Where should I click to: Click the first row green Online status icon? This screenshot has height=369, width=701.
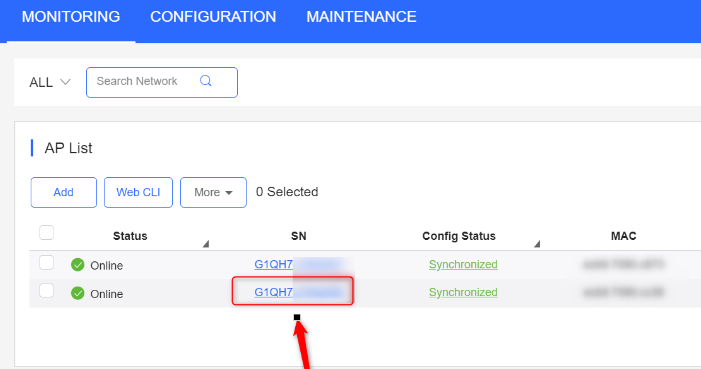[78, 265]
